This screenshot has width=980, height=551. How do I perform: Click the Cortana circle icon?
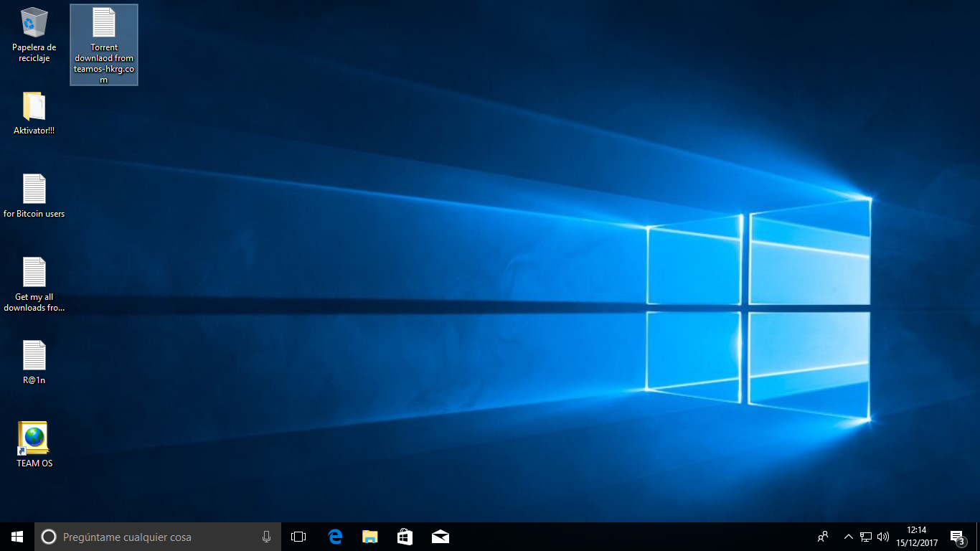(49, 537)
